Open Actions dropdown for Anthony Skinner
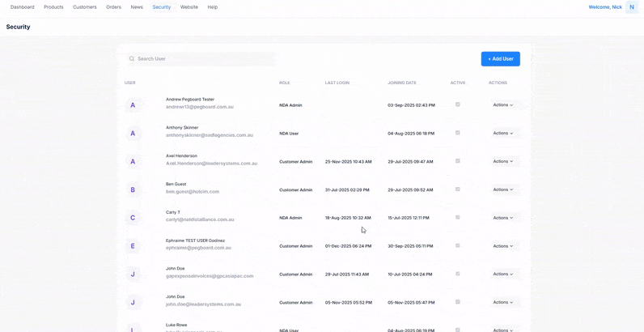Screen dimensions: 644x332 point(503,134)
